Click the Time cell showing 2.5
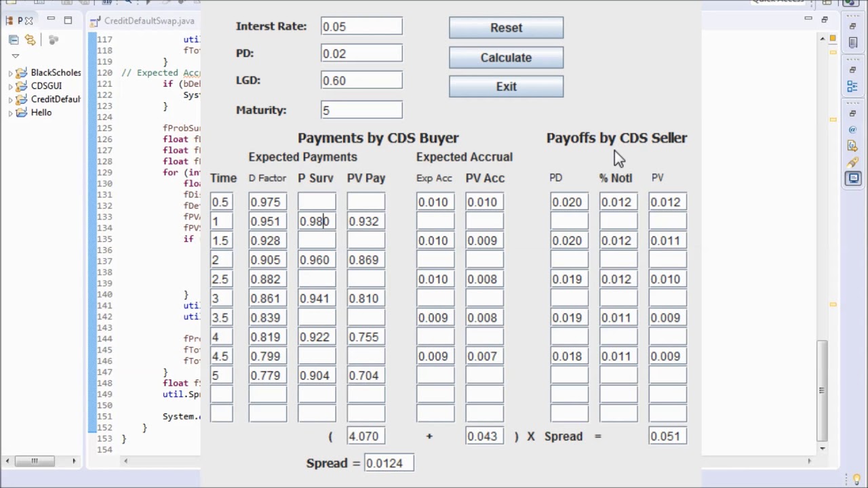The width and height of the screenshot is (868, 488). click(x=221, y=279)
